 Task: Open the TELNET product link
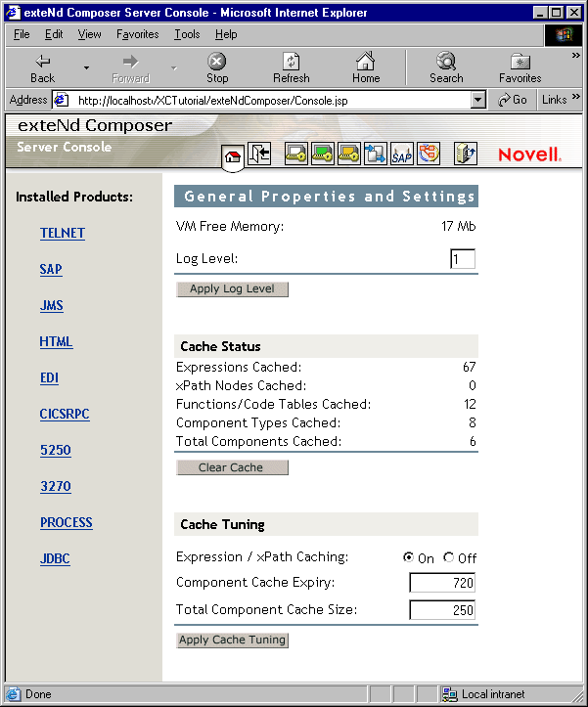(63, 233)
